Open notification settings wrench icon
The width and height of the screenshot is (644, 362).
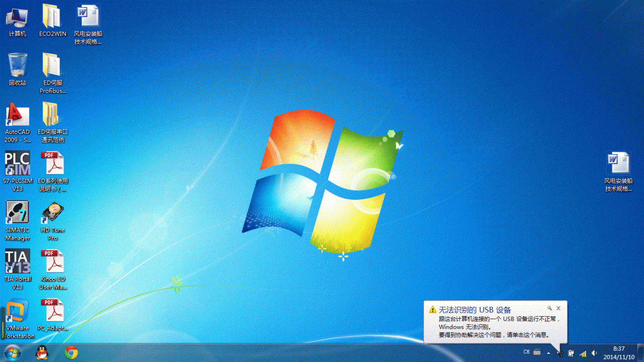[550, 308]
